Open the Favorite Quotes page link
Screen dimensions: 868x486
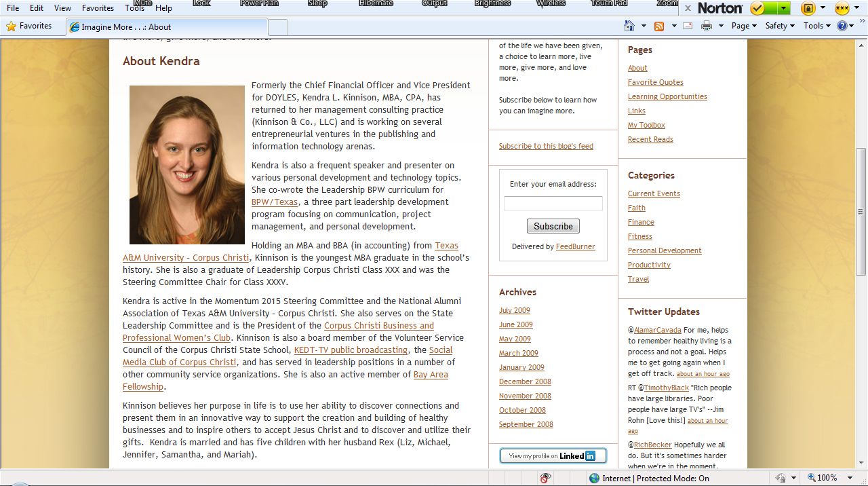click(656, 82)
